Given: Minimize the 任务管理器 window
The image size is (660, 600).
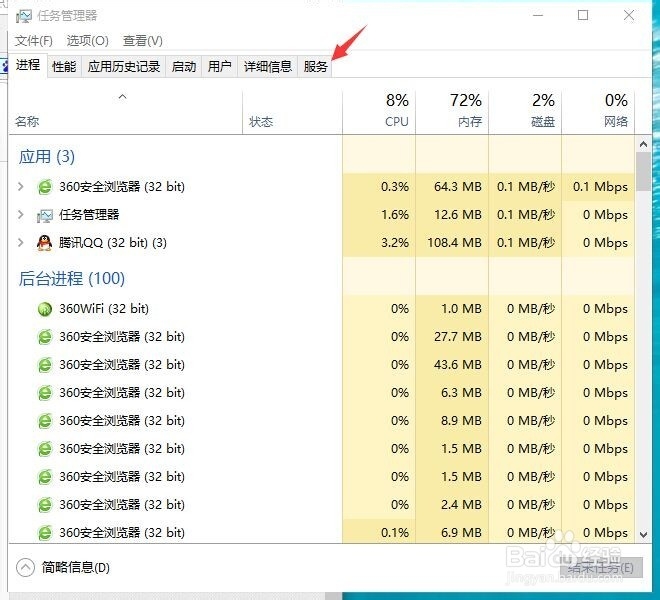Looking at the screenshot, I should (538, 16).
